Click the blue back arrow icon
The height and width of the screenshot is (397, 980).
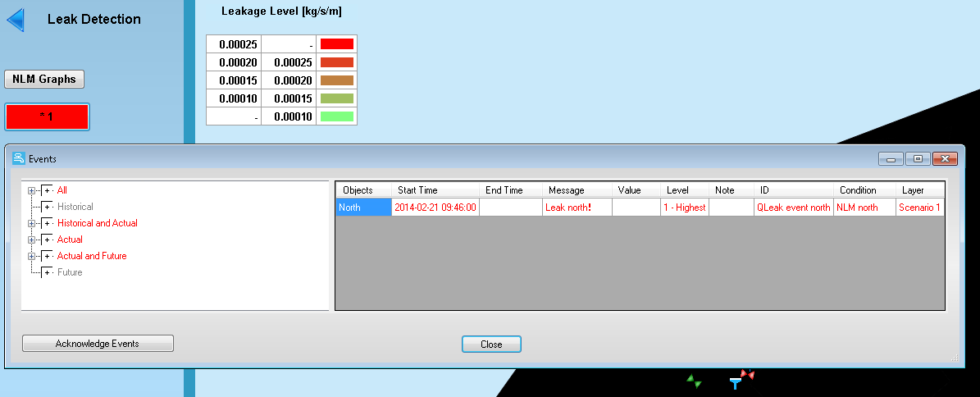pos(16,19)
